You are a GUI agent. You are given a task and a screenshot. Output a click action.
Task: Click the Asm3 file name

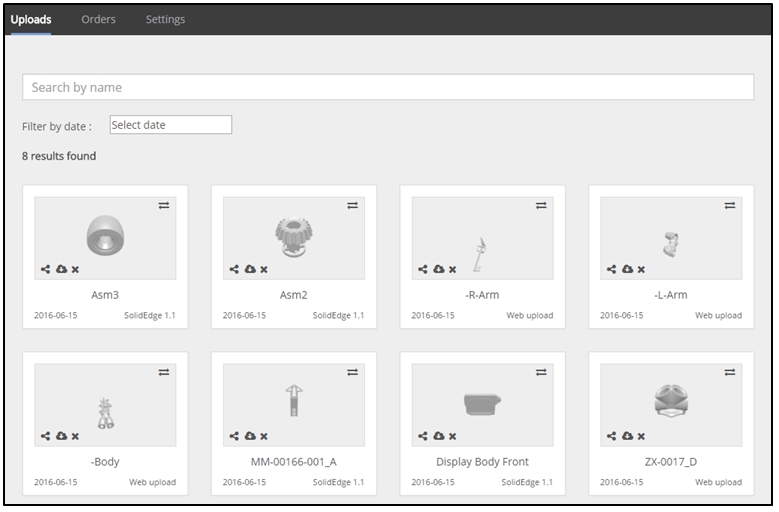(105, 295)
